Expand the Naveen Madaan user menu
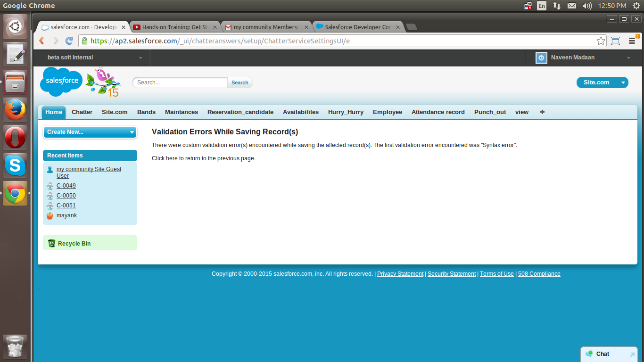The height and width of the screenshot is (362, 644). click(628, 58)
